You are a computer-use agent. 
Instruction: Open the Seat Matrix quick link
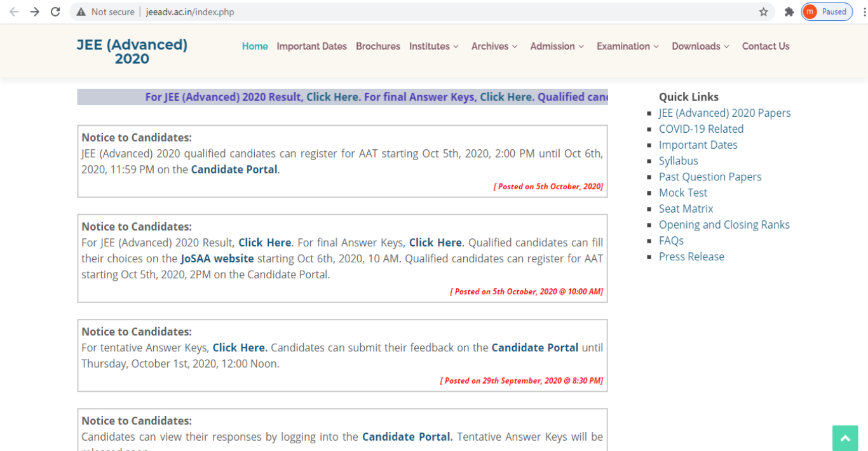coord(686,208)
